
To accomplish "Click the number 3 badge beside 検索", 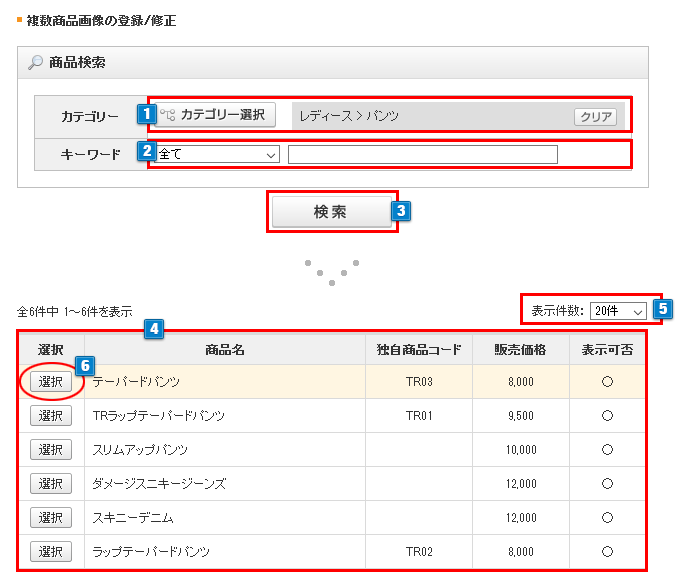I will tap(401, 211).
